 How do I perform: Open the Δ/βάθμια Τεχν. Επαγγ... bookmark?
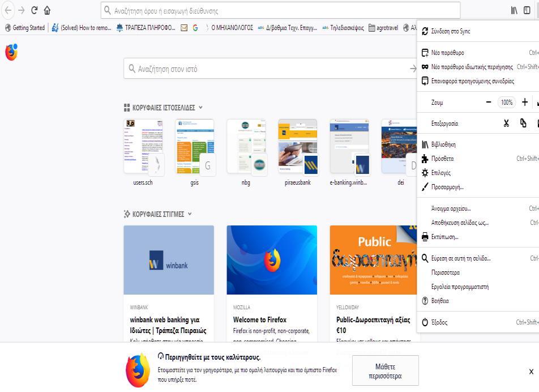coord(288,28)
